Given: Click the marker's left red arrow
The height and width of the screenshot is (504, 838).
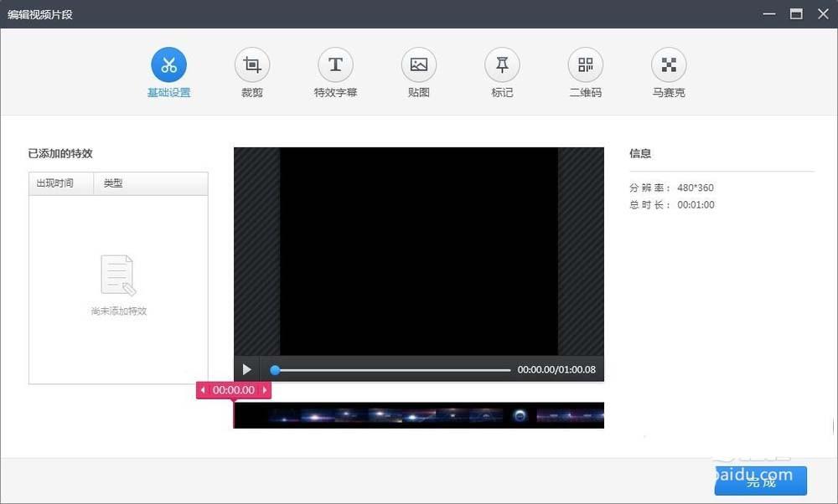Looking at the screenshot, I should [202, 389].
